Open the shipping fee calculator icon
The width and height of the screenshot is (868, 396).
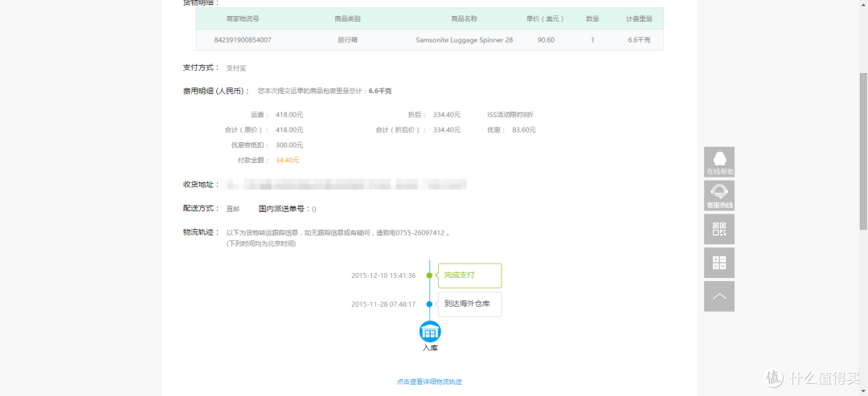coord(719,263)
